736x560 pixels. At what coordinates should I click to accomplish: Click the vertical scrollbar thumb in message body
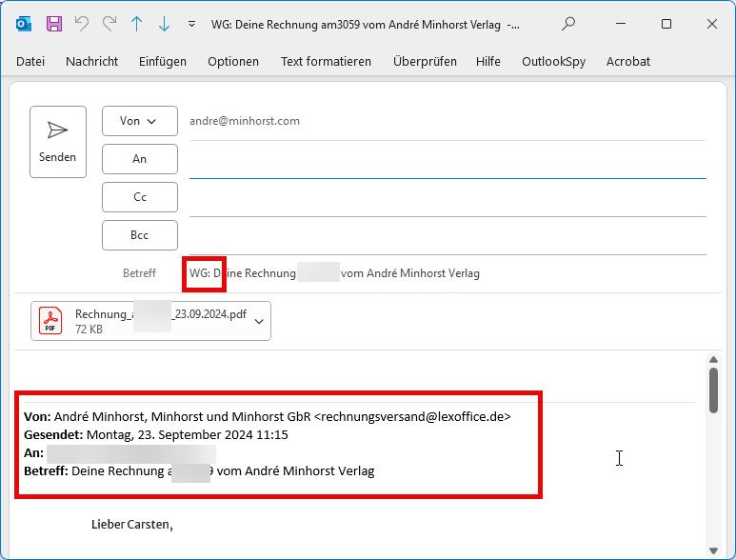(713, 390)
